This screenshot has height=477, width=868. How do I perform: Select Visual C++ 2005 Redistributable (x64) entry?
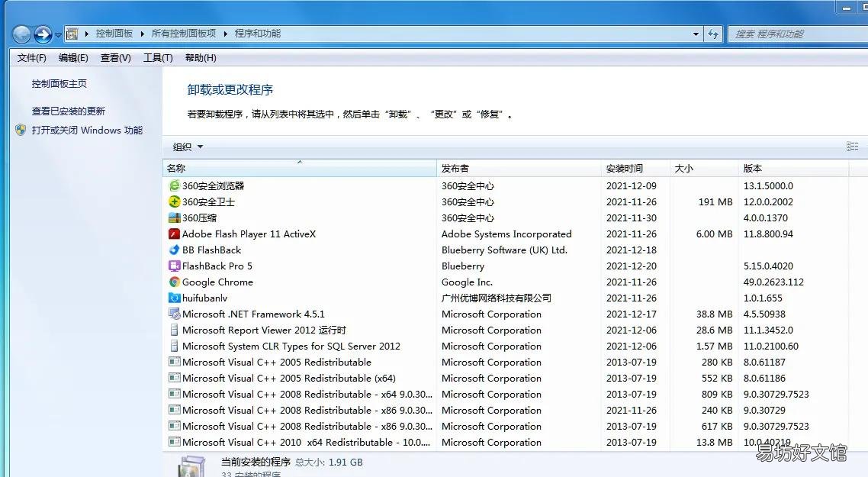289,379
